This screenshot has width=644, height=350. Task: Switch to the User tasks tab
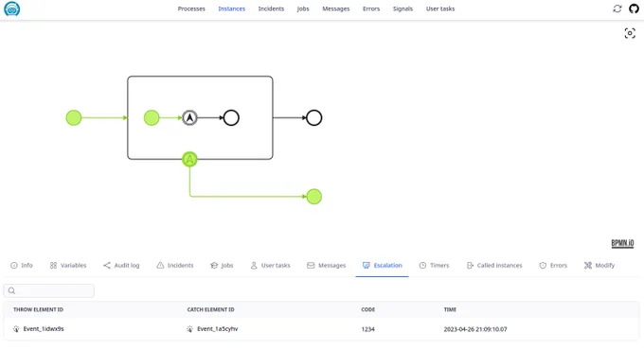pyautogui.click(x=270, y=266)
